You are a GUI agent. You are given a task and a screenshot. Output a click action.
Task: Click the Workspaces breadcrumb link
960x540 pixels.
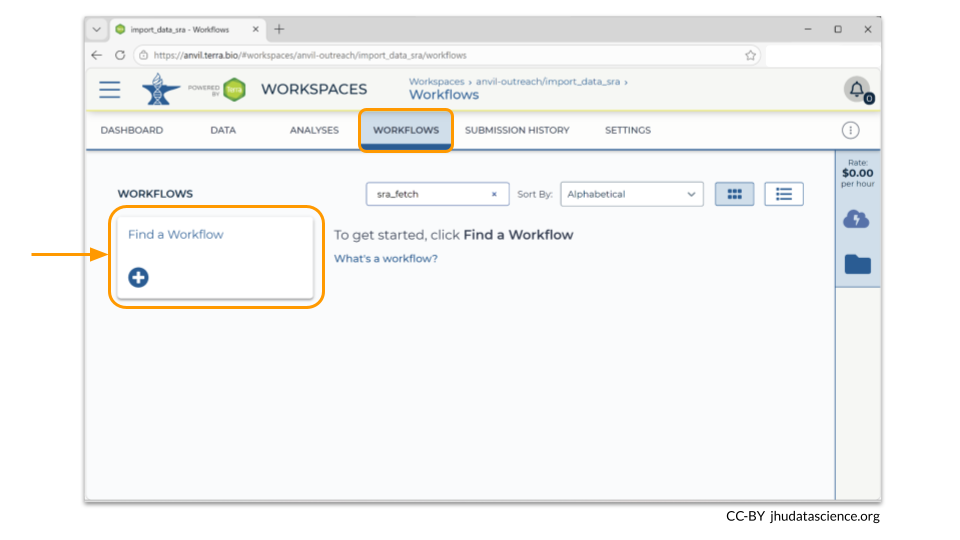(437, 81)
